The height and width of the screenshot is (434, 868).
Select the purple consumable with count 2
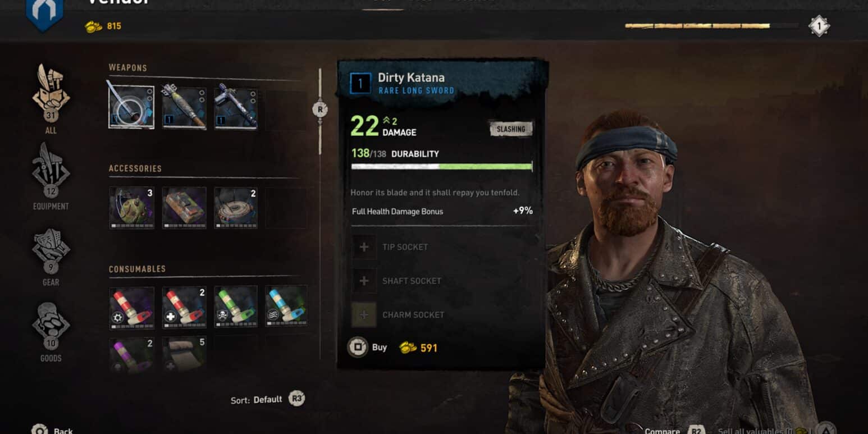click(132, 354)
